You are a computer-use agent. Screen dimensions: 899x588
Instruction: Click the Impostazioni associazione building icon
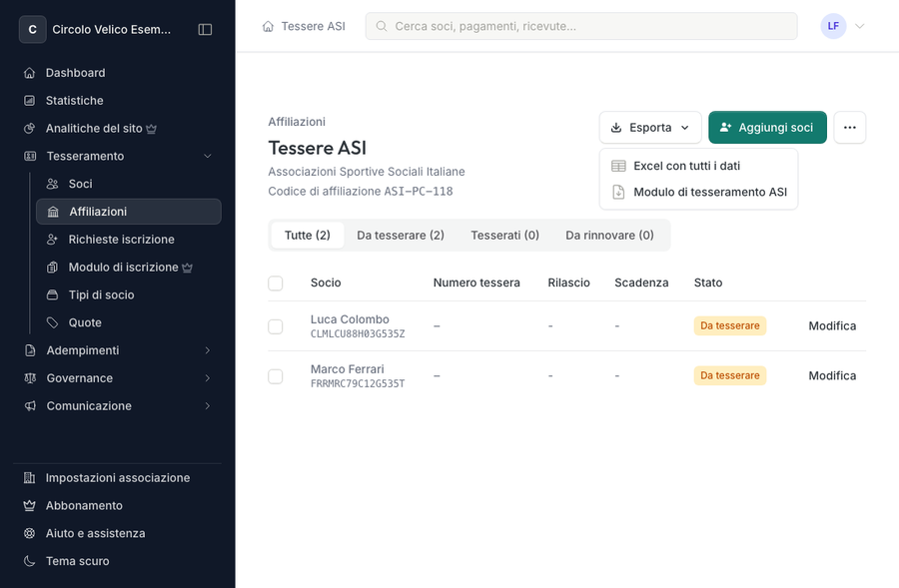29,478
